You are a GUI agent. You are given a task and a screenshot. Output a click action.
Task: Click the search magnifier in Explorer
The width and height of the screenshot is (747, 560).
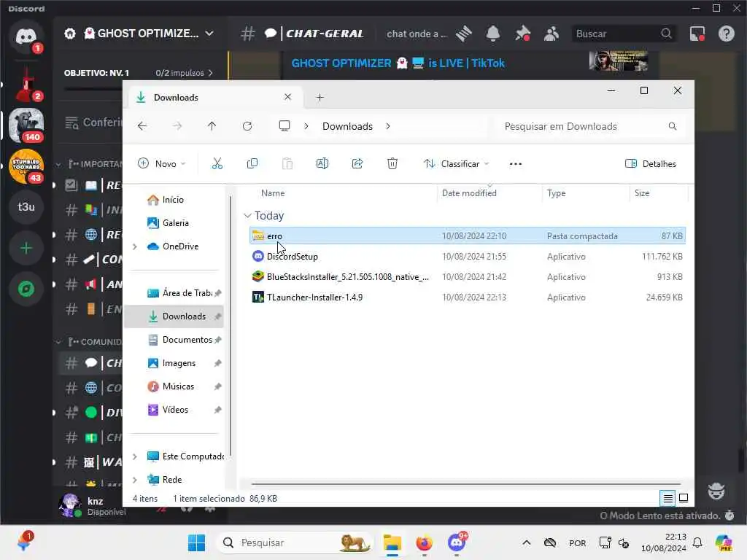(672, 126)
